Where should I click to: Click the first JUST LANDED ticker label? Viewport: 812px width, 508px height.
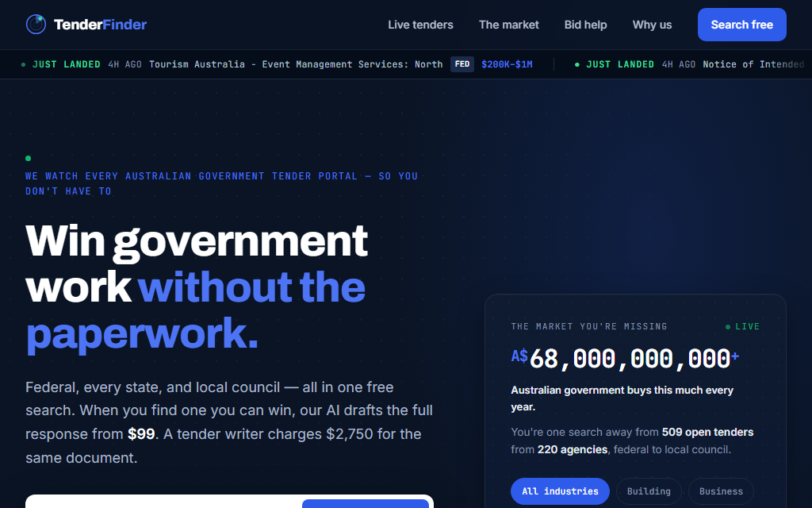click(x=67, y=64)
